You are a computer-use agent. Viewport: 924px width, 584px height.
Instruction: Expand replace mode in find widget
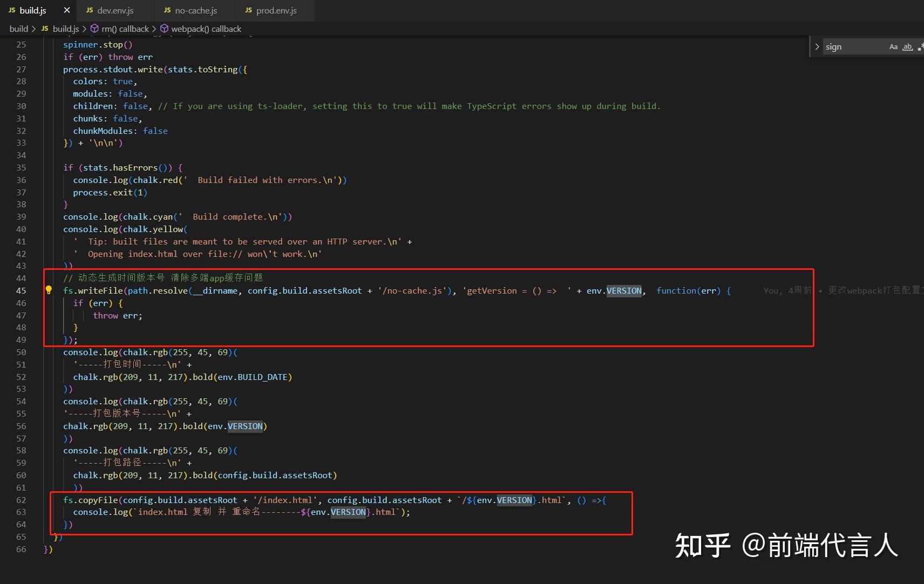[x=817, y=47]
